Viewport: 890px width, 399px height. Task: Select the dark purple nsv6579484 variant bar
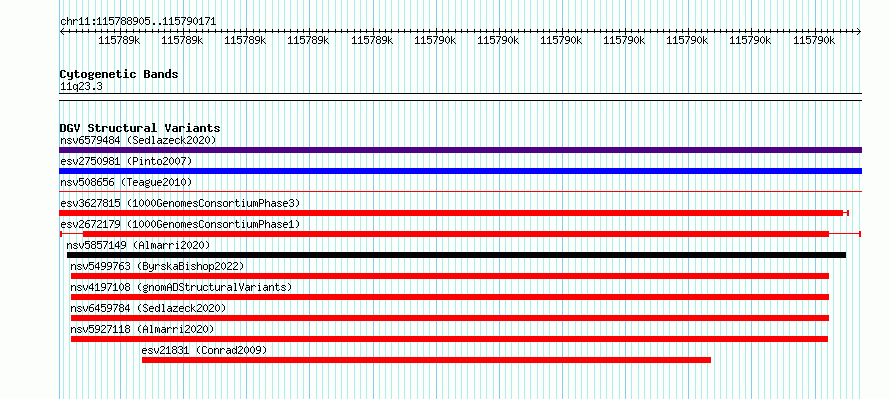[460, 150]
